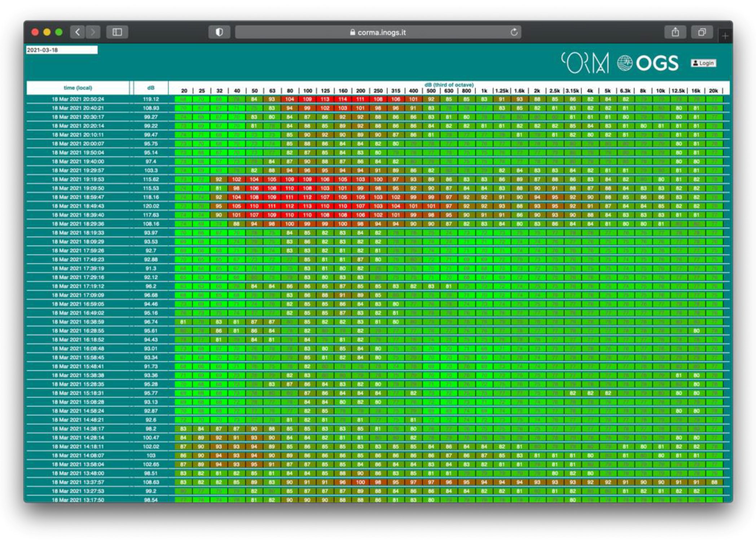Click the 18 Mar 2021 13:37:57 timestamp
Viewport: 756px width, 540px height.
(78, 482)
